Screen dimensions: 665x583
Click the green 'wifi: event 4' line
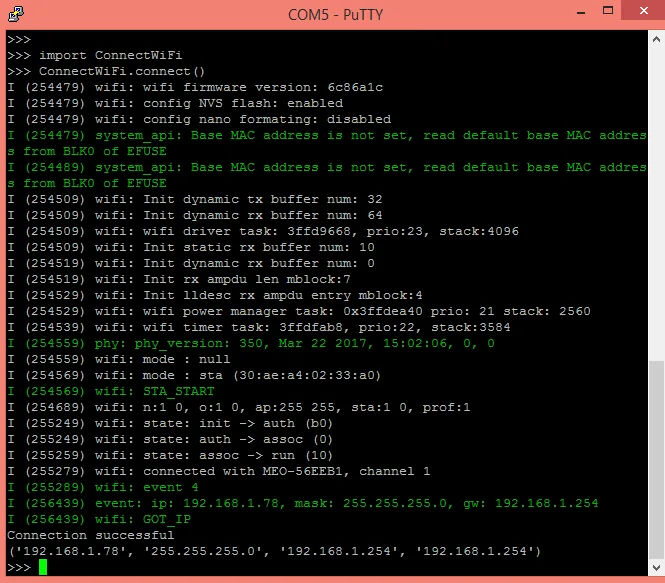[103, 487]
